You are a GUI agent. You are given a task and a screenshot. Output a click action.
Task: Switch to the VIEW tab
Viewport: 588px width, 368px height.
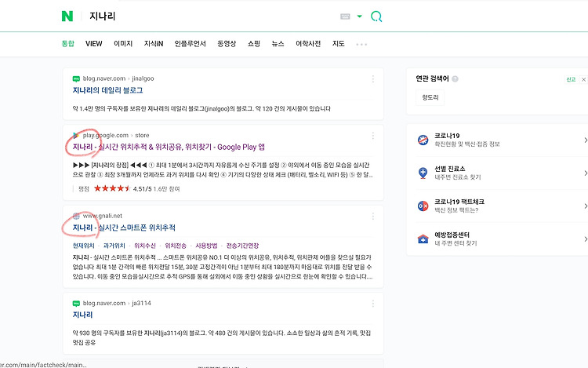(x=94, y=43)
